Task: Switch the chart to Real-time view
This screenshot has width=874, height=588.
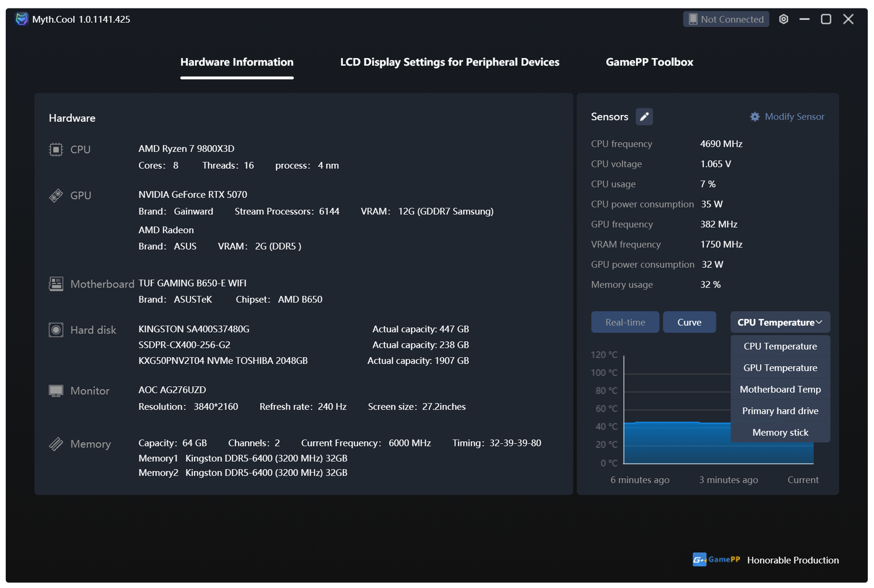Action: (625, 322)
